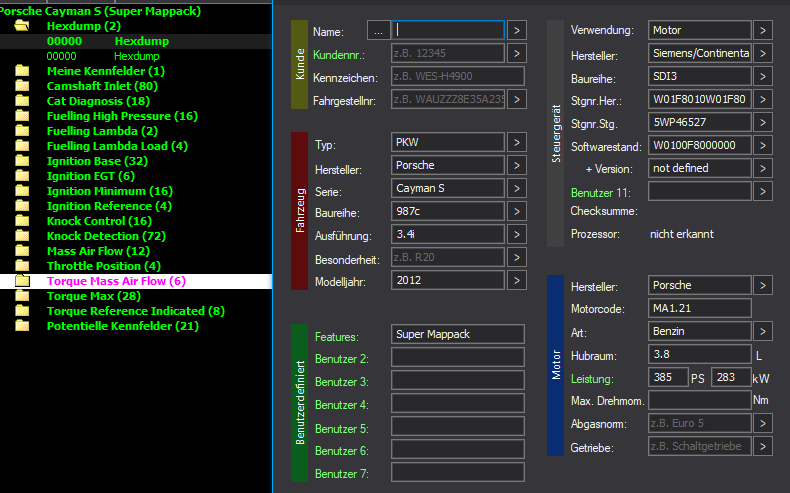
Task: Click folder icon beside Knock Control (16)
Action: [22, 221]
